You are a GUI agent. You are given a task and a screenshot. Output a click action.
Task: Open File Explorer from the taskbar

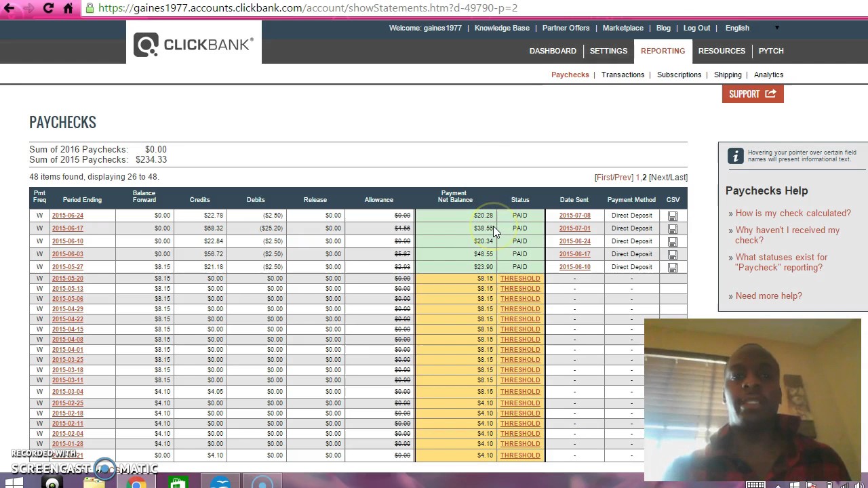tap(94, 483)
